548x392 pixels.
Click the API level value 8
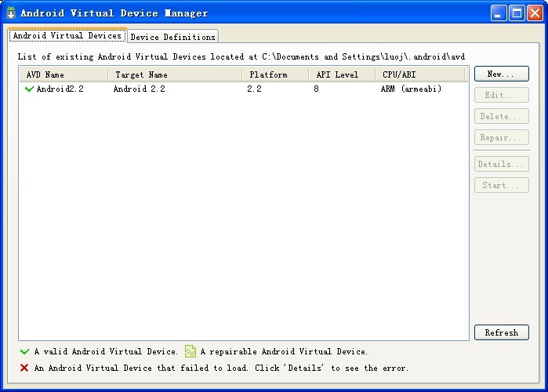point(316,89)
